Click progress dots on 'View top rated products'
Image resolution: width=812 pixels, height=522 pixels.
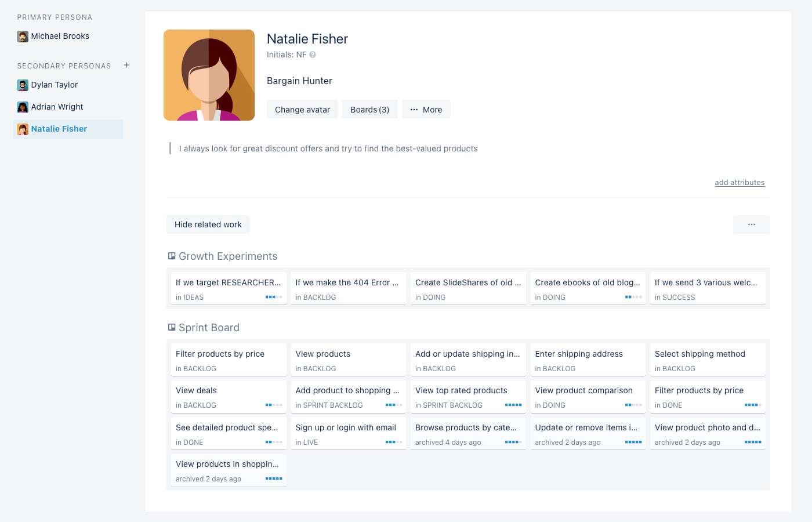pos(513,405)
